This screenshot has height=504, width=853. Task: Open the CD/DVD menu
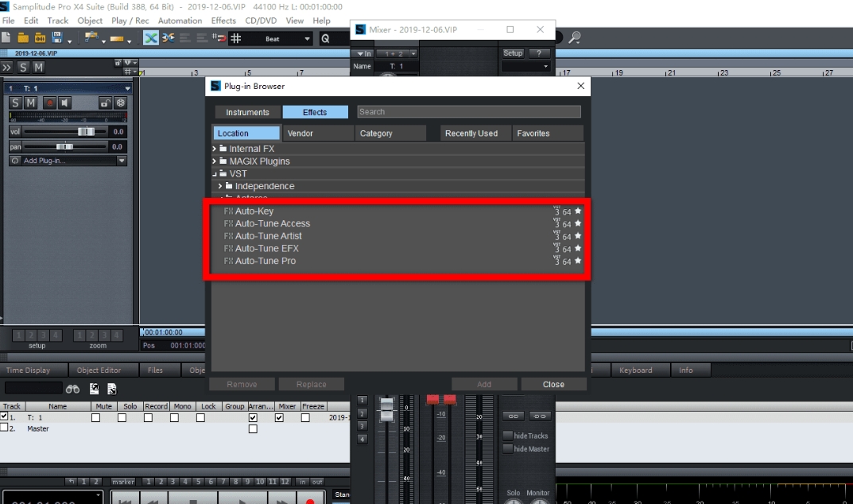click(261, 21)
